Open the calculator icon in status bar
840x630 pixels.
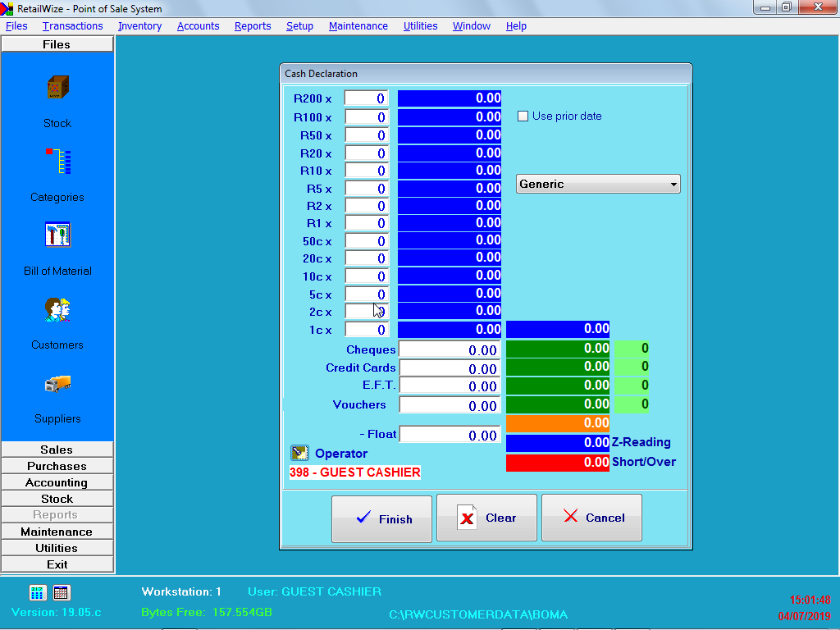[x=38, y=592]
